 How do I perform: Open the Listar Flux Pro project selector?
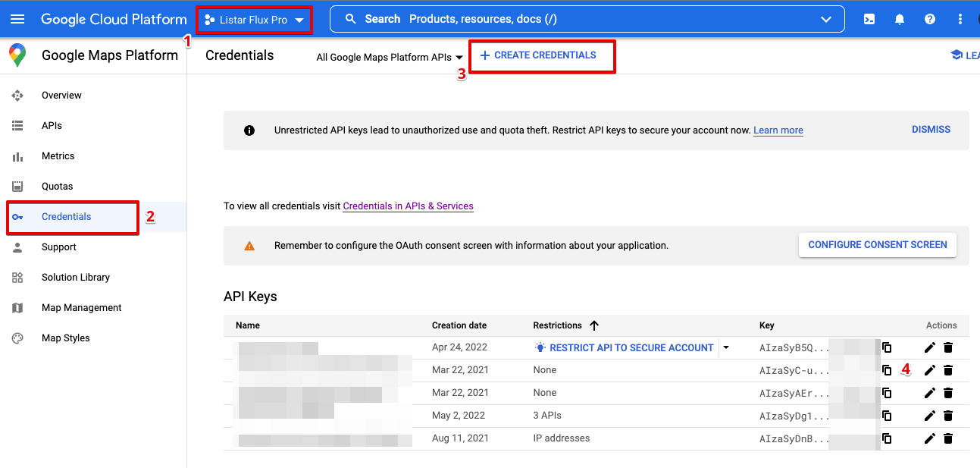point(255,20)
